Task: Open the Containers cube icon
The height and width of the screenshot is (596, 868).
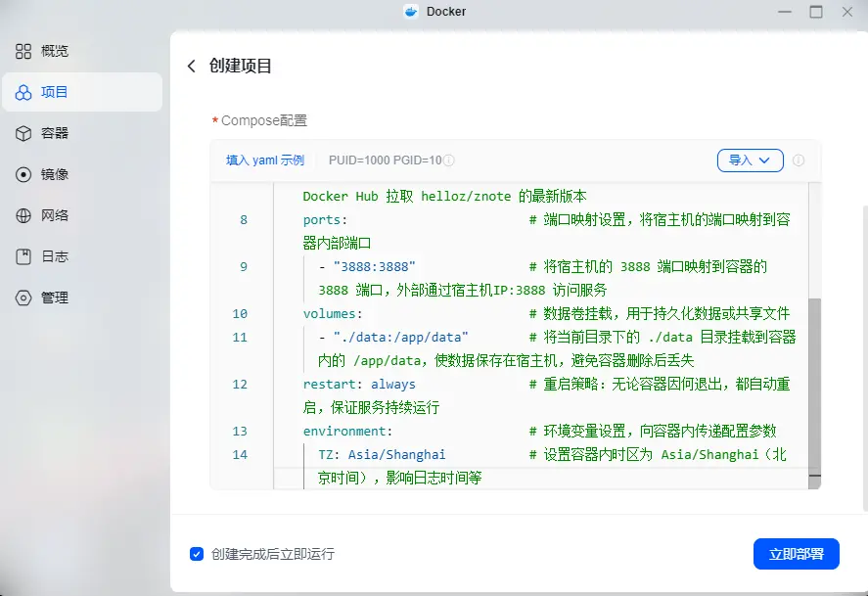Action: (23, 133)
